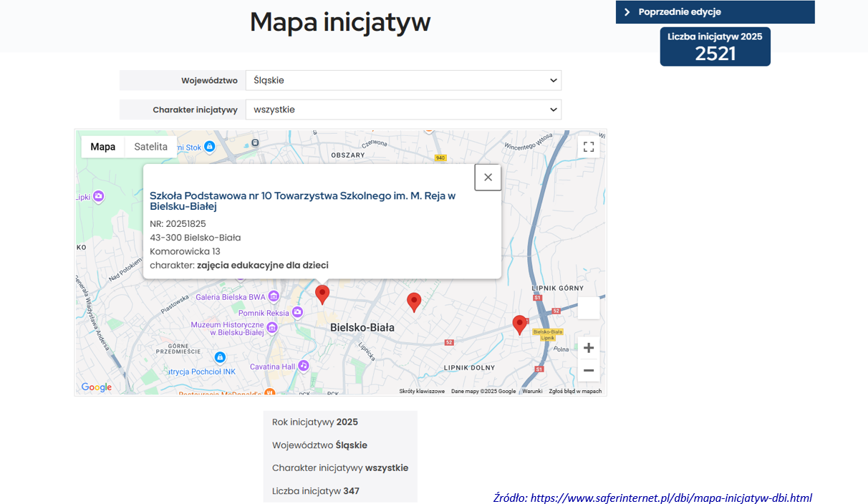This screenshot has width=868, height=504.
Task: Switch to Satelita view
Action: pyautogui.click(x=151, y=147)
